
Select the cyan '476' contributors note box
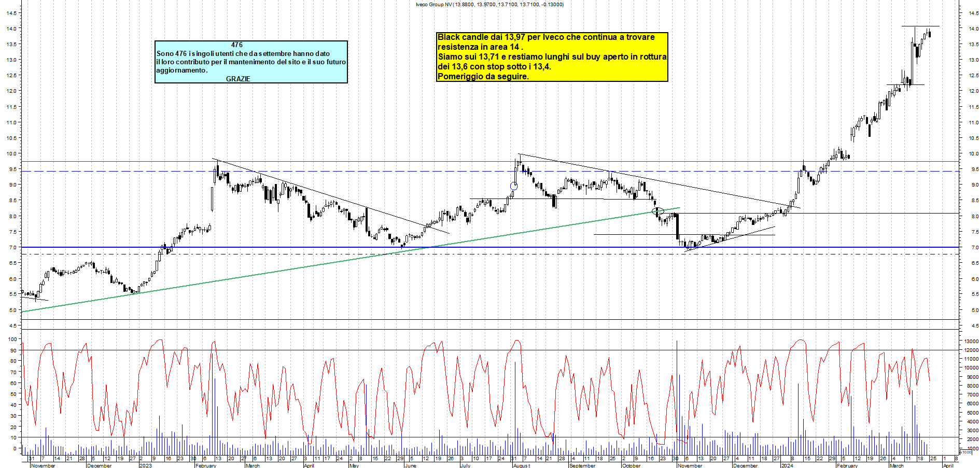tap(251, 62)
